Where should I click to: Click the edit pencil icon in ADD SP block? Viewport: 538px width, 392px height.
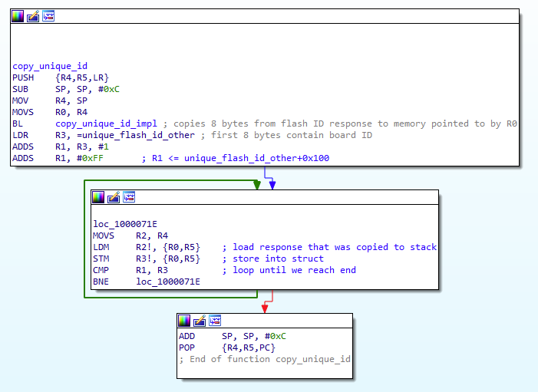click(200, 321)
